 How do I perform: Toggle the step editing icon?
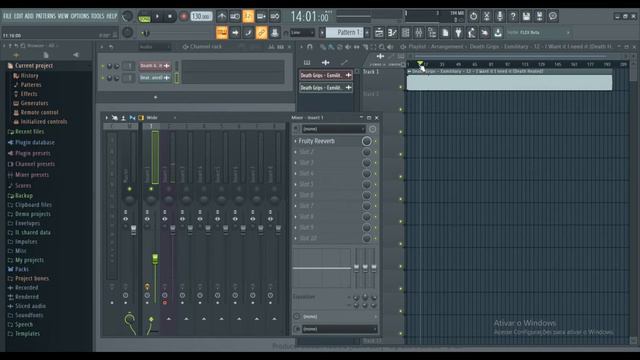point(248,33)
